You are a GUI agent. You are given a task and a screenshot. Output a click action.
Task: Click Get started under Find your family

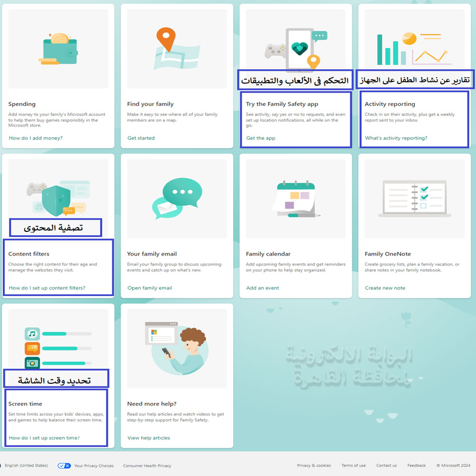tap(140, 138)
